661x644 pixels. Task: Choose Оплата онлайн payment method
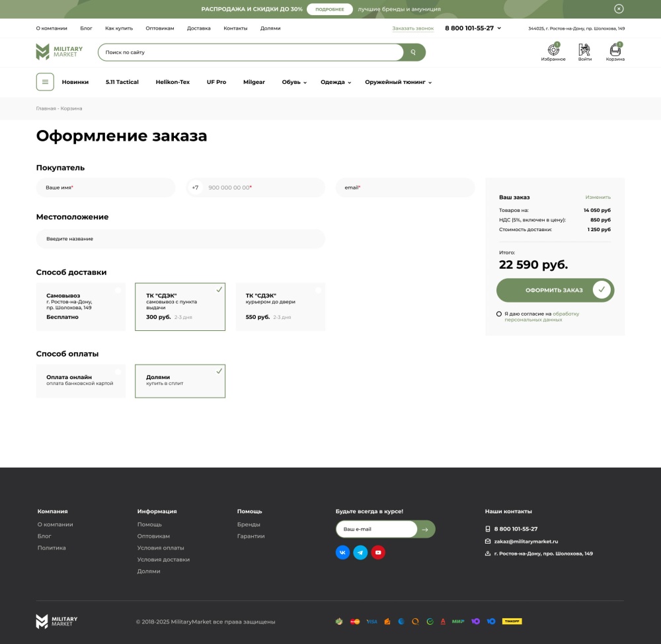coord(81,381)
